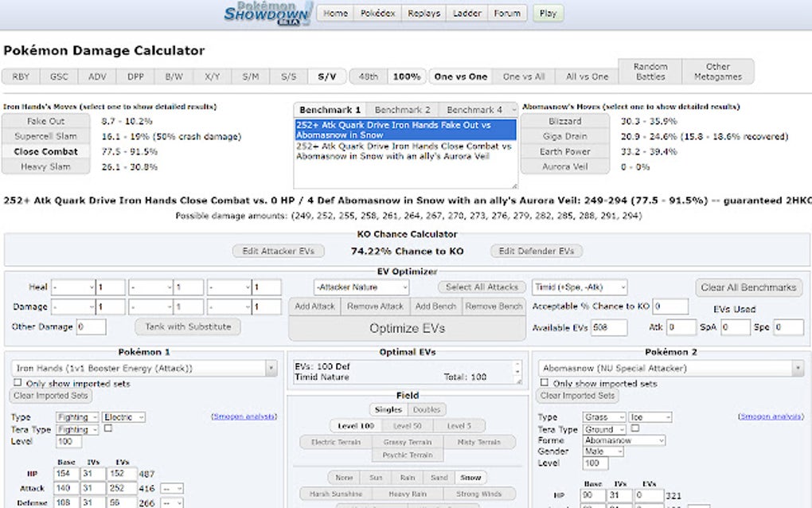Select the S/S generation
The width and height of the screenshot is (812, 508).
pos(289,76)
